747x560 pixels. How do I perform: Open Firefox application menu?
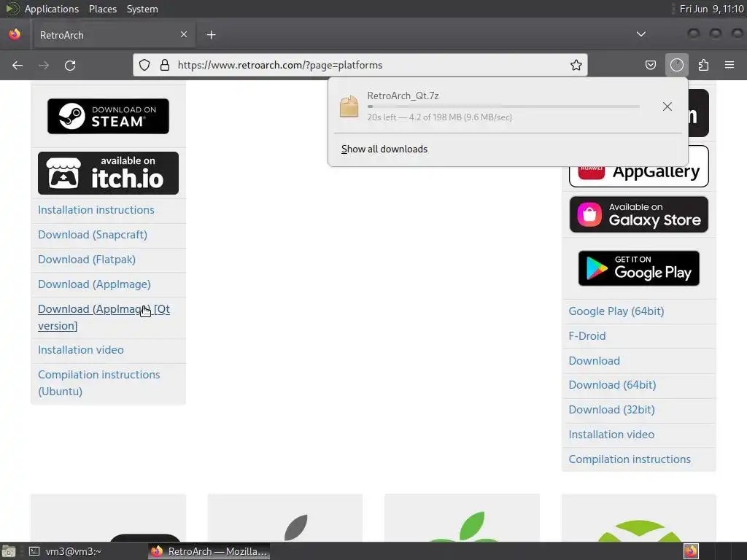pyautogui.click(x=729, y=65)
